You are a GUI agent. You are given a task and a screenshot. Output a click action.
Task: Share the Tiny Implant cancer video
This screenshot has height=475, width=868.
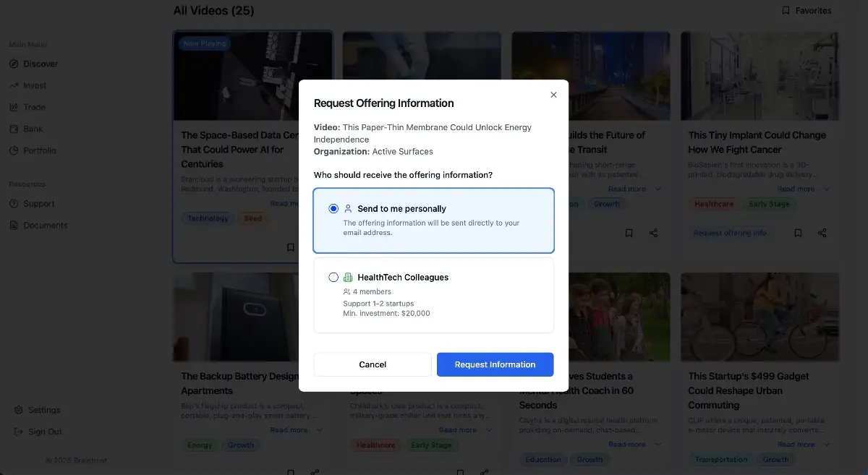pyautogui.click(x=822, y=233)
